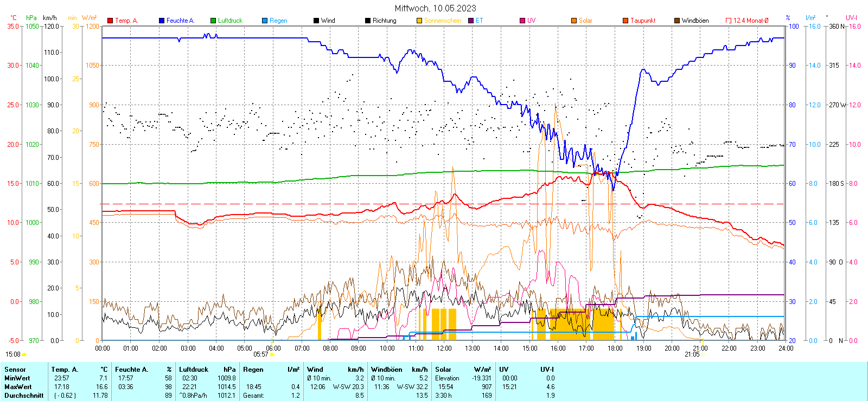Click the green Luftdruck legend square
This screenshot has height=401, width=868.
[213, 21]
